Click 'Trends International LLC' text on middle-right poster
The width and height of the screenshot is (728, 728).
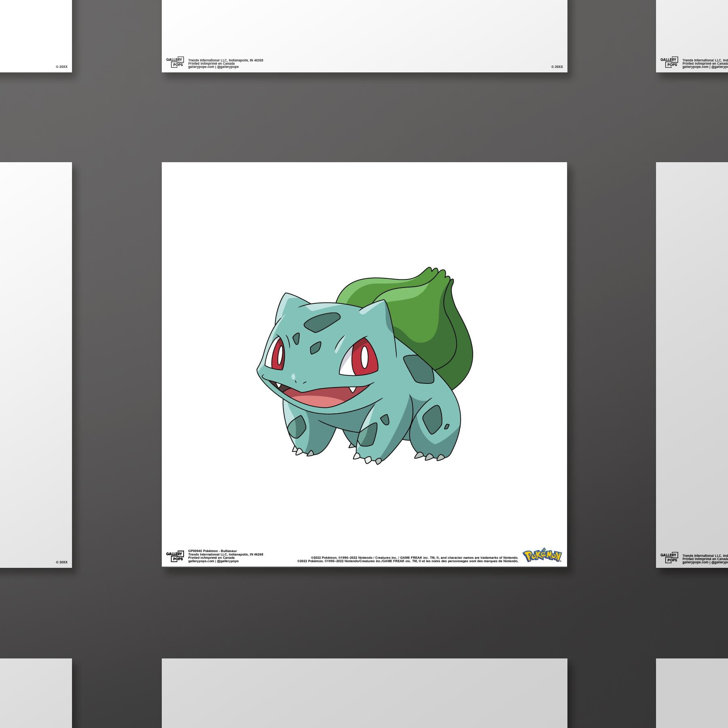click(705, 556)
